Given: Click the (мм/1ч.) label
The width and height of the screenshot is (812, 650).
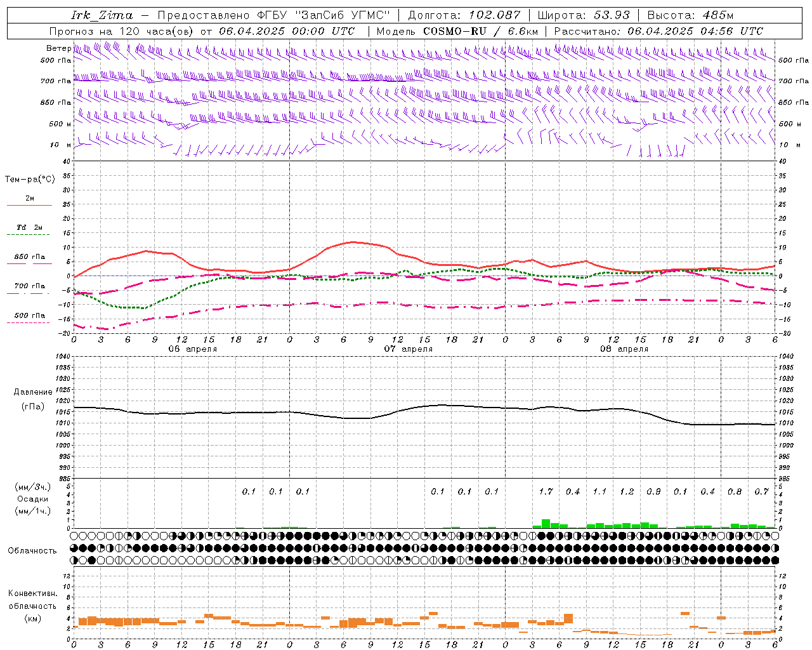Looking at the screenshot, I should 33,511.
